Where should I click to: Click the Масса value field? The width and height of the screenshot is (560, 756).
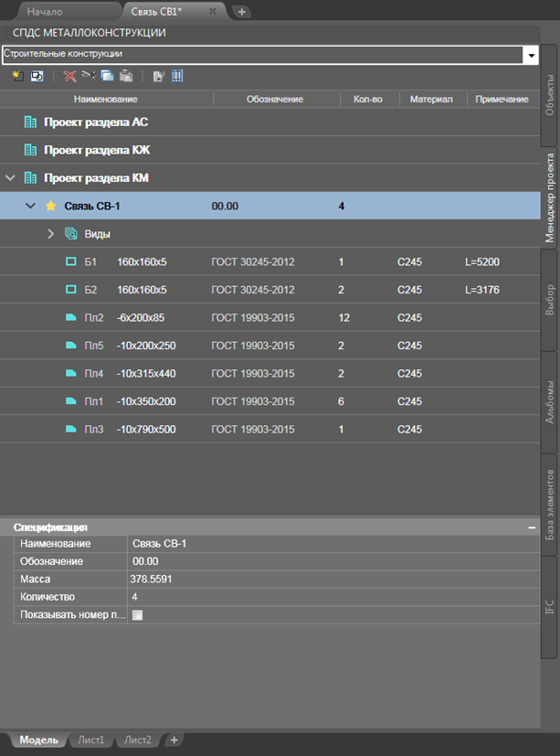tap(333, 579)
